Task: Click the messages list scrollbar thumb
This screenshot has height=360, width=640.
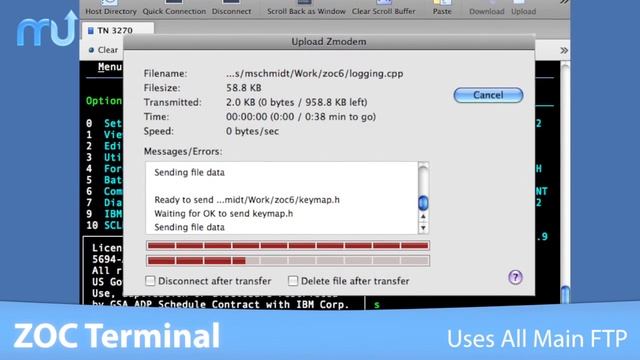Action: (x=423, y=203)
